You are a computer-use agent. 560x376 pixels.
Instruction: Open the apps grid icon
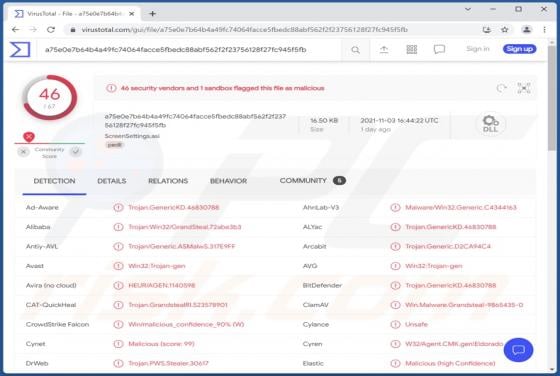[412, 49]
